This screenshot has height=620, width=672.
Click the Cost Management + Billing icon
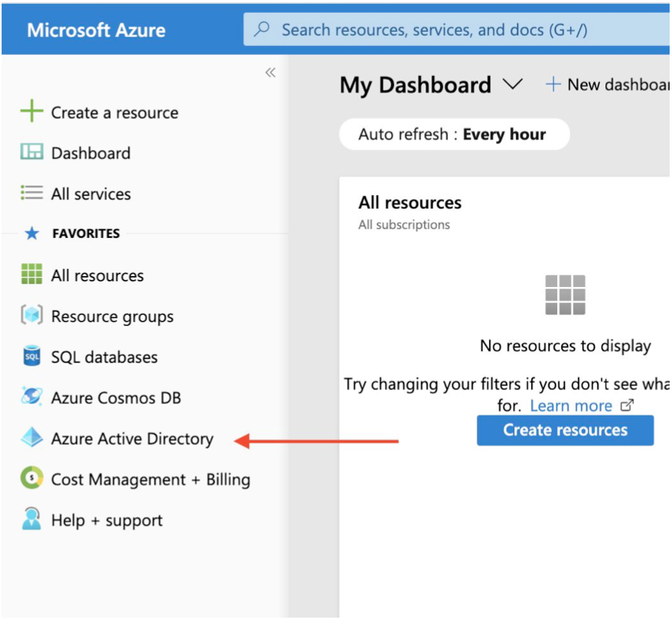32,477
